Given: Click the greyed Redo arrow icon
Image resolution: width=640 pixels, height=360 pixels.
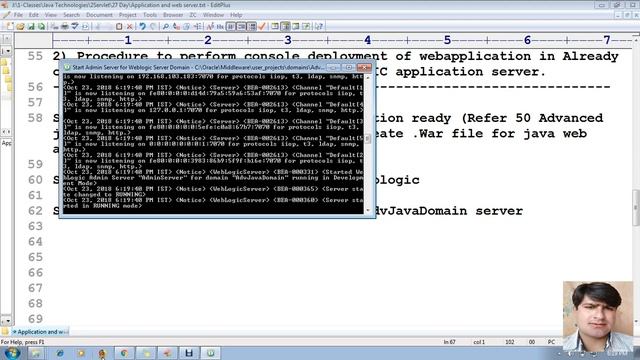Looking at the screenshot, I should click(x=153, y=27).
